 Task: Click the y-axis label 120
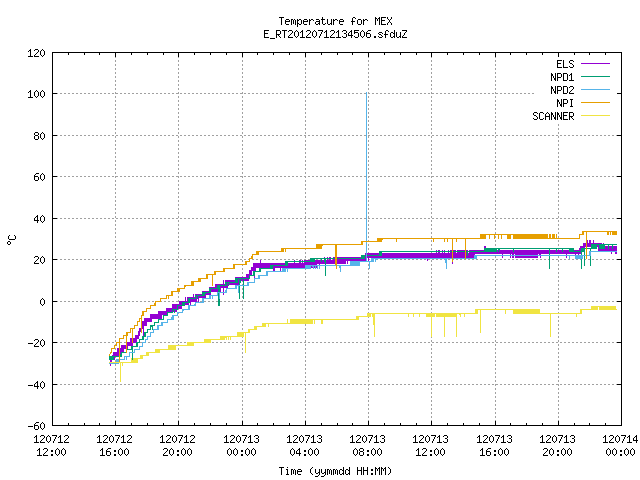click(36, 53)
